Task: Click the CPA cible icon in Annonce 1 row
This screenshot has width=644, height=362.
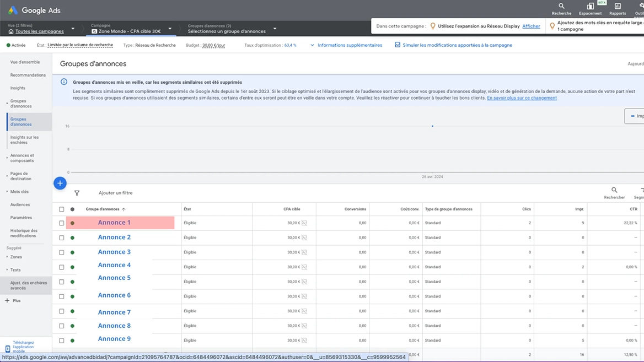Action: [x=304, y=223]
